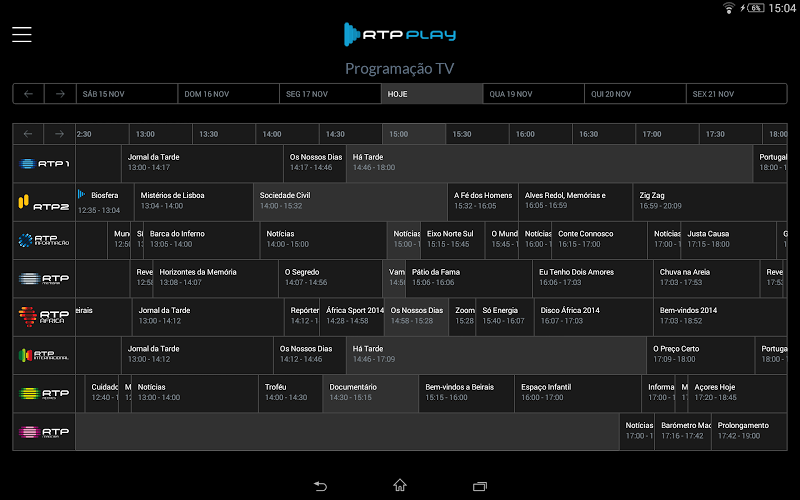This screenshot has height=500, width=800.
Task: Select the HOJE tab
Action: click(x=432, y=94)
